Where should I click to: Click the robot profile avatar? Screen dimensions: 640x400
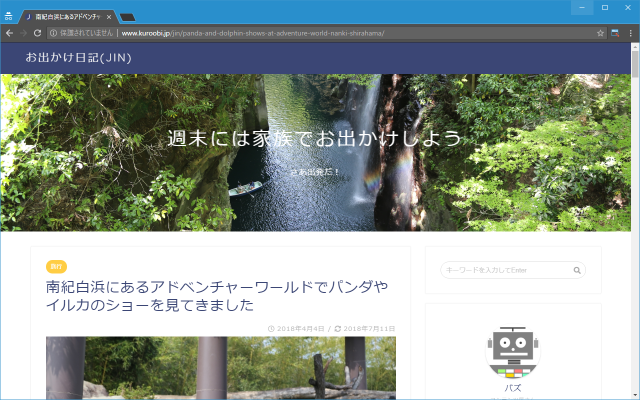513,353
